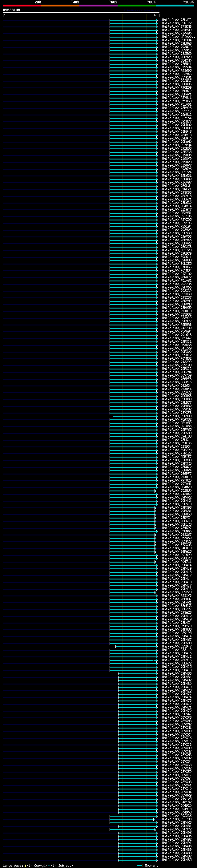Open hit UniRef100_Q52NW0

pos(177,491)
